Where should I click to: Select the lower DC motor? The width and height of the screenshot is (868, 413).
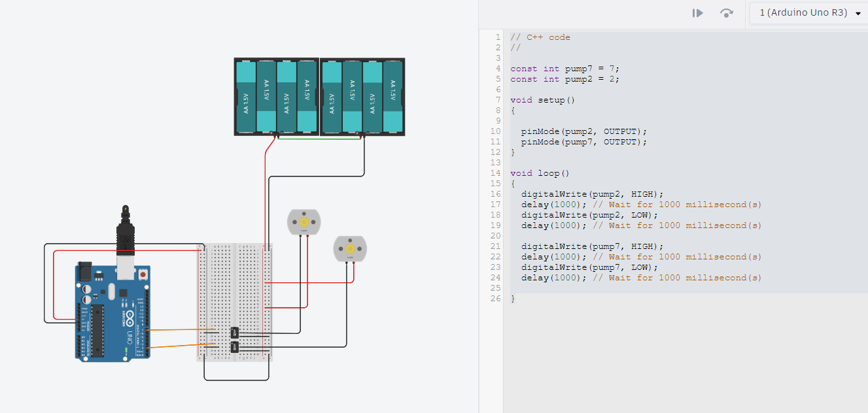pyautogui.click(x=350, y=248)
